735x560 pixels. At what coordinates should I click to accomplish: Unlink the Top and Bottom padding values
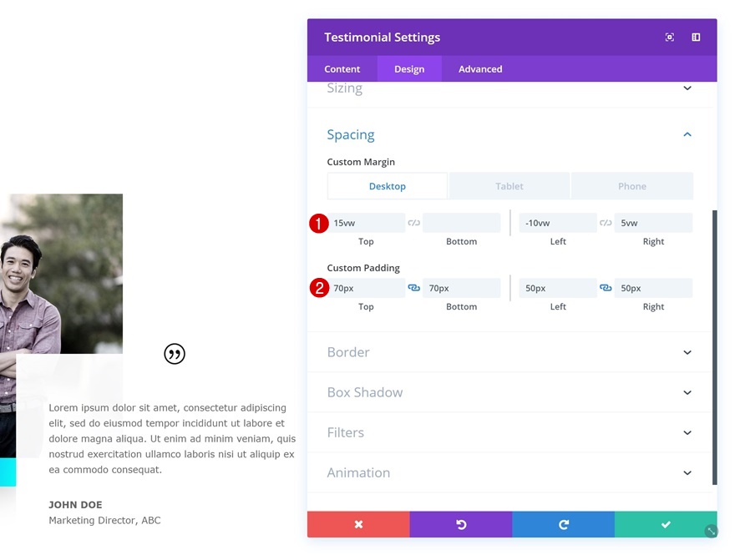(x=413, y=287)
